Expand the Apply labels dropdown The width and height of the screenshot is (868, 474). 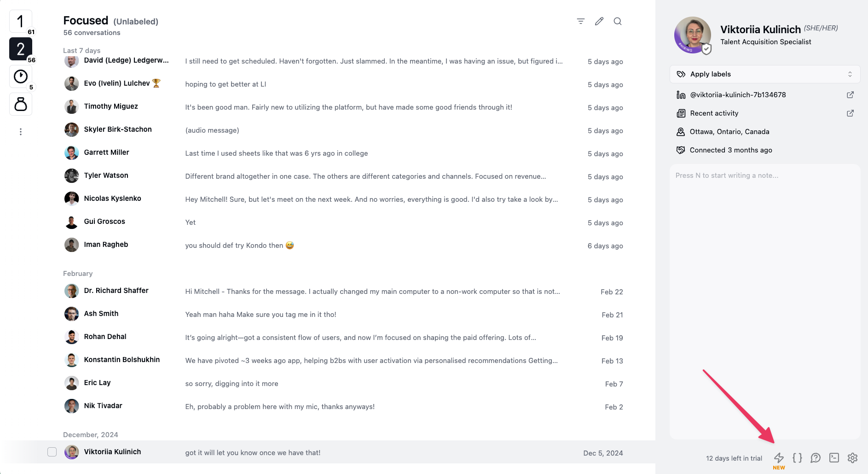[765, 74]
